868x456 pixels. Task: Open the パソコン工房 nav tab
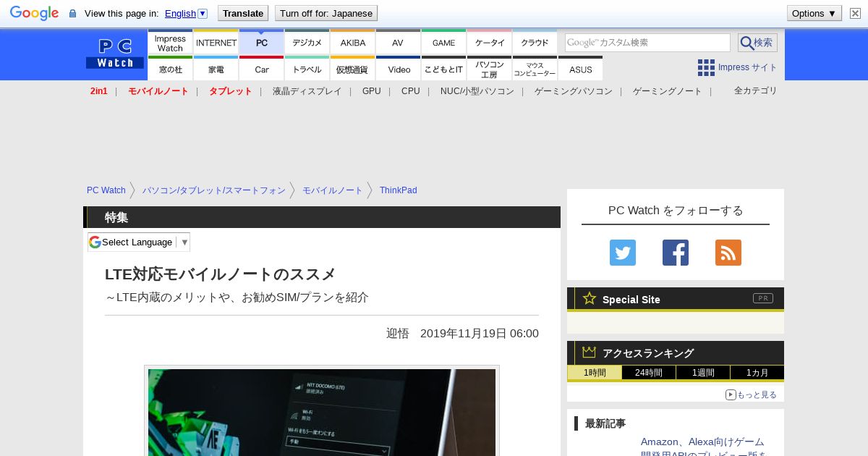[490, 69]
